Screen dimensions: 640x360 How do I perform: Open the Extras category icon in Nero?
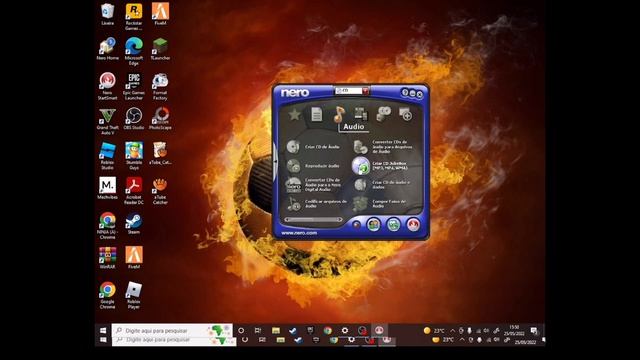pyautogui.click(x=406, y=114)
